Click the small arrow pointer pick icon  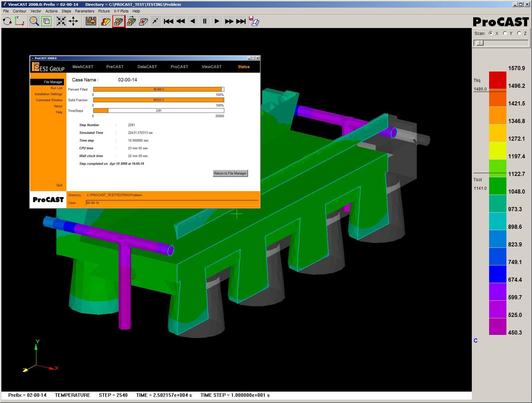point(156,21)
